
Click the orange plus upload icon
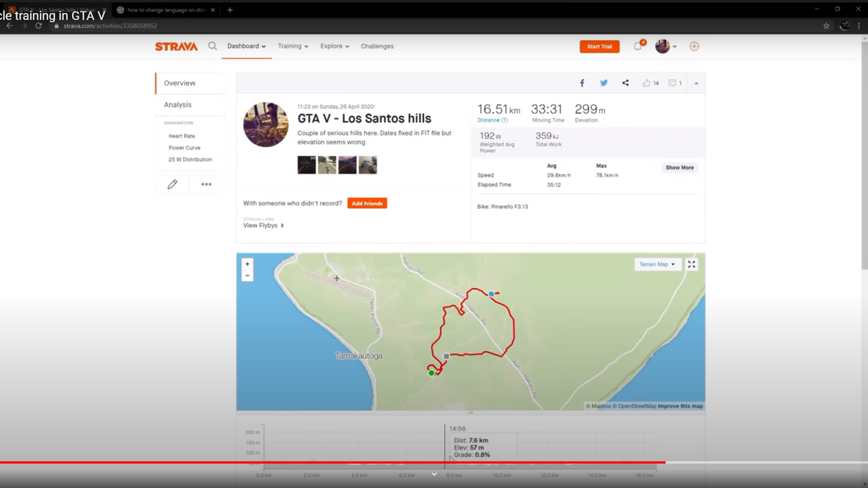[x=694, y=46]
